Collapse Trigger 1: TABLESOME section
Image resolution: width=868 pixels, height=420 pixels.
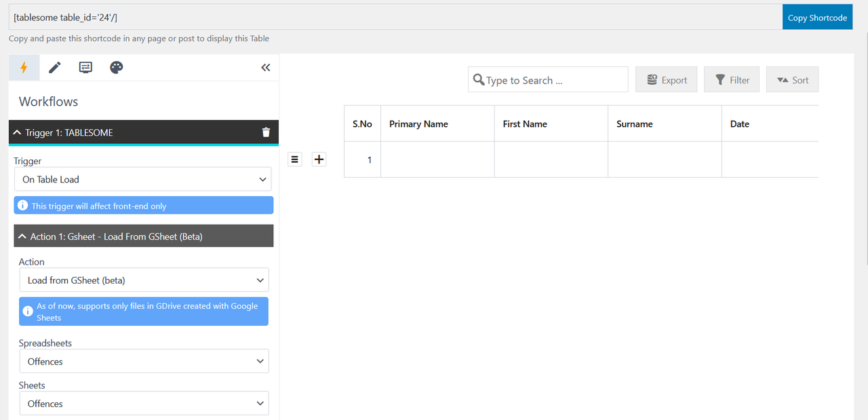coord(18,132)
